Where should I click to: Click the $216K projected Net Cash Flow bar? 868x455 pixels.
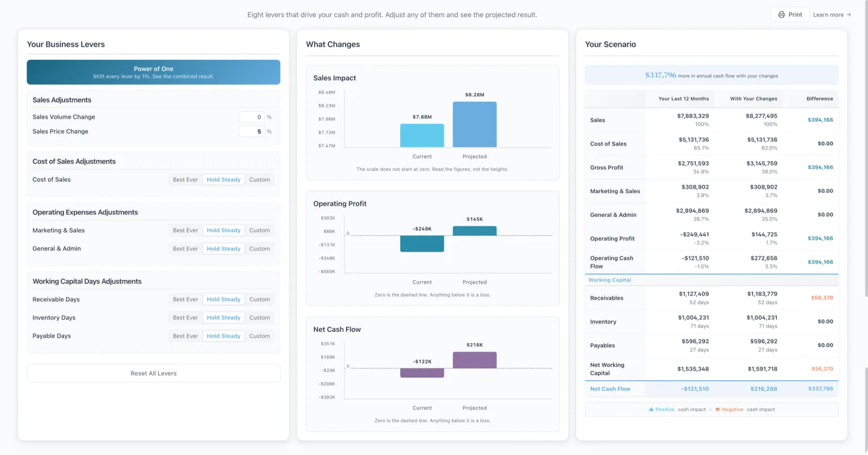[475, 360]
